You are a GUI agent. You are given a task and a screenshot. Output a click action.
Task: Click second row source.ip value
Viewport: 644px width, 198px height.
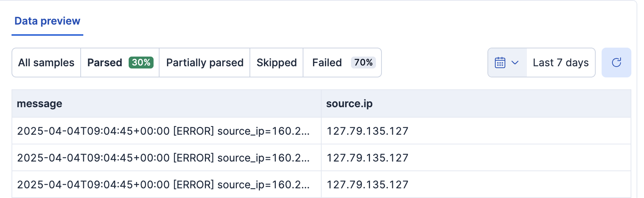coord(367,158)
